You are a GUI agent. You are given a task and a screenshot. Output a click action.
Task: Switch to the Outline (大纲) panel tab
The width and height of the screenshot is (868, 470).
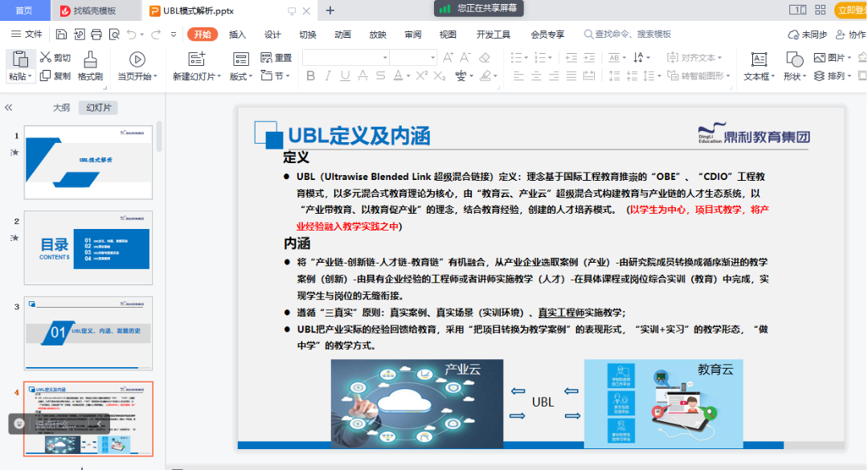pyautogui.click(x=61, y=108)
